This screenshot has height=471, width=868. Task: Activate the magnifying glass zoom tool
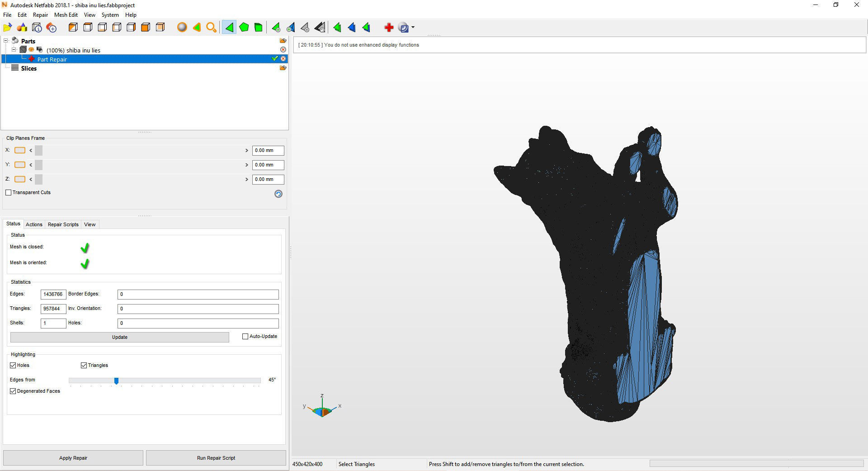click(211, 28)
